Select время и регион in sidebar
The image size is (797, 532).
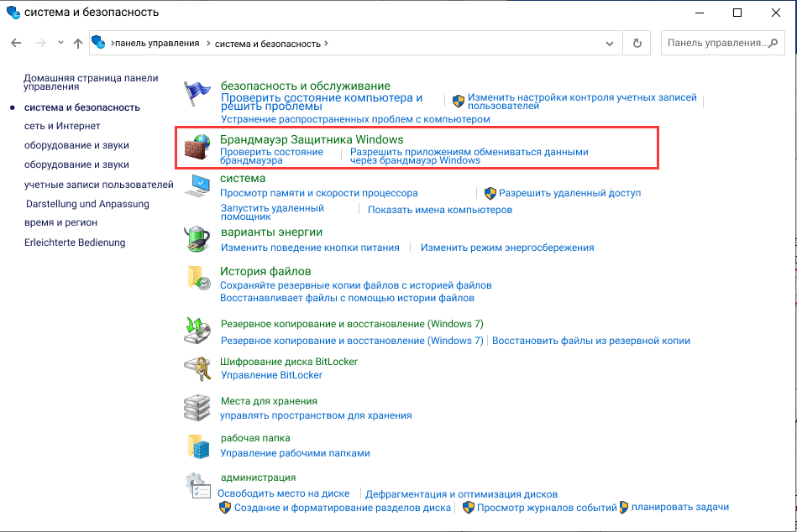pos(60,222)
